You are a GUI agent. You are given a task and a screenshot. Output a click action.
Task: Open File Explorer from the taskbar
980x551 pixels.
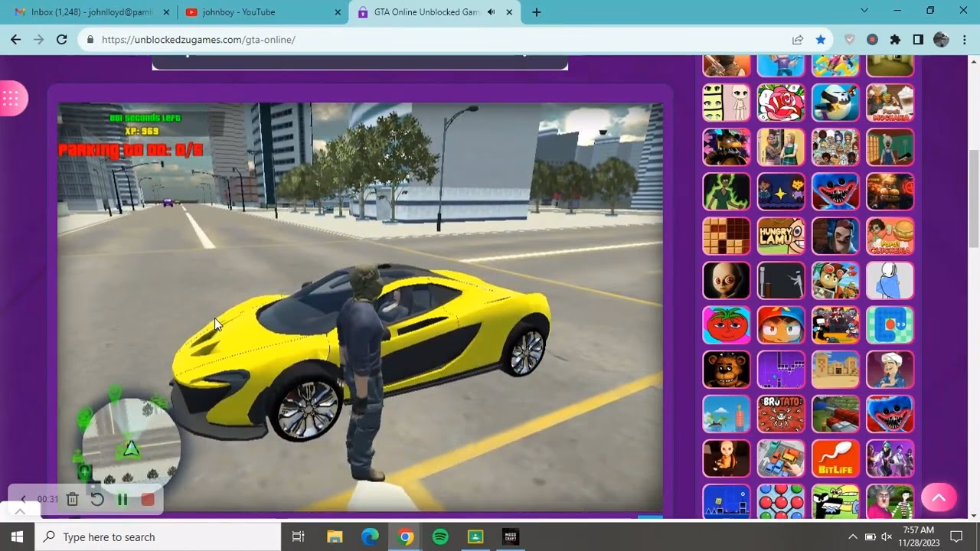[x=335, y=536]
